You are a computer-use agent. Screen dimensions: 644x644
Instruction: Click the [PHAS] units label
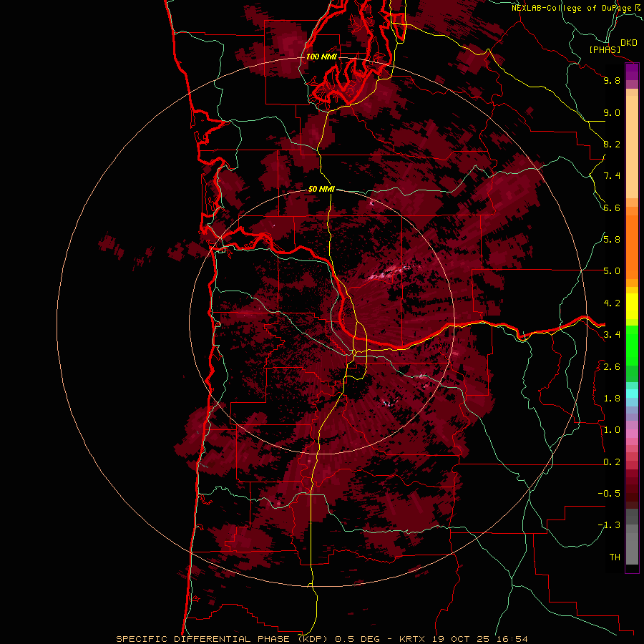point(605,49)
